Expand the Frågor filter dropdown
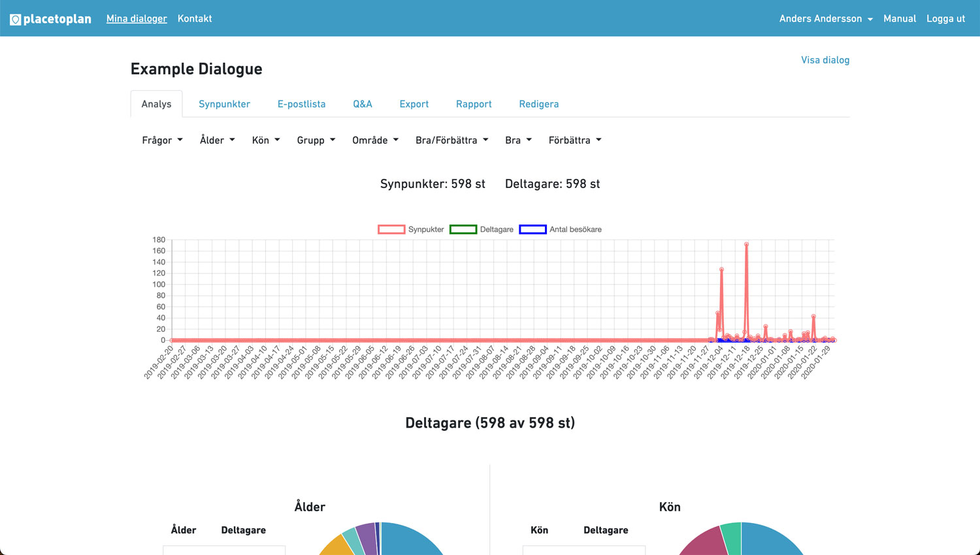Screen dimensions: 980x555 162,140
